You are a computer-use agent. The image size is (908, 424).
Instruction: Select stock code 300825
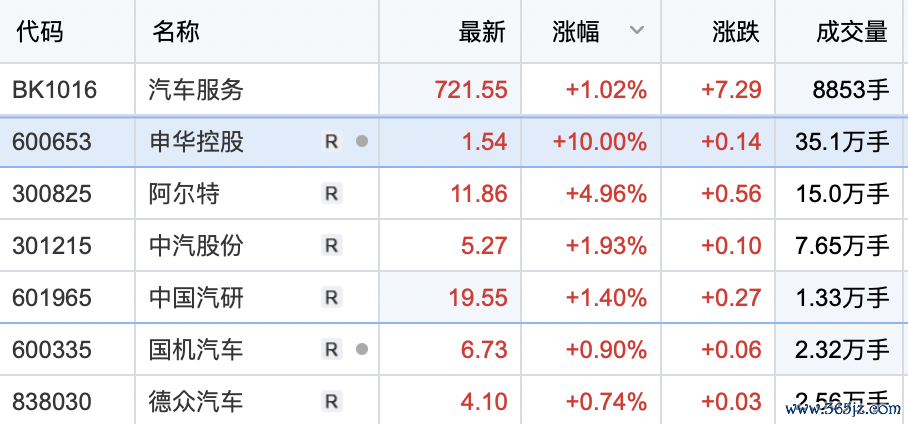coord(52,194)
